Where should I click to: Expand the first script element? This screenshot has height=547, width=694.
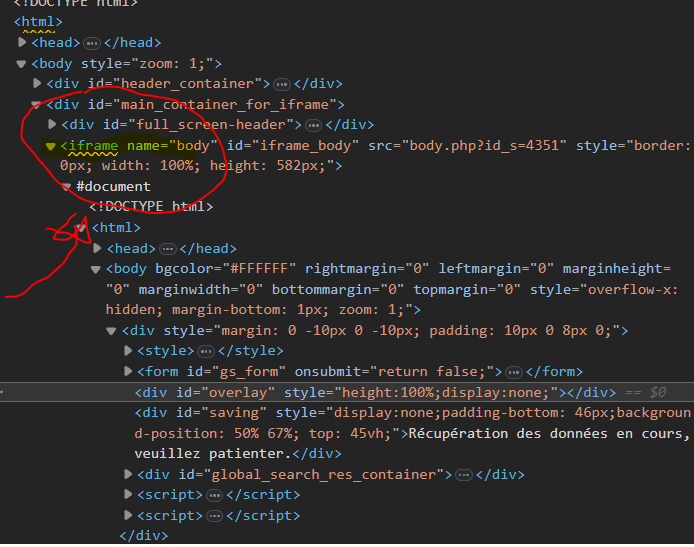(128, 494)
